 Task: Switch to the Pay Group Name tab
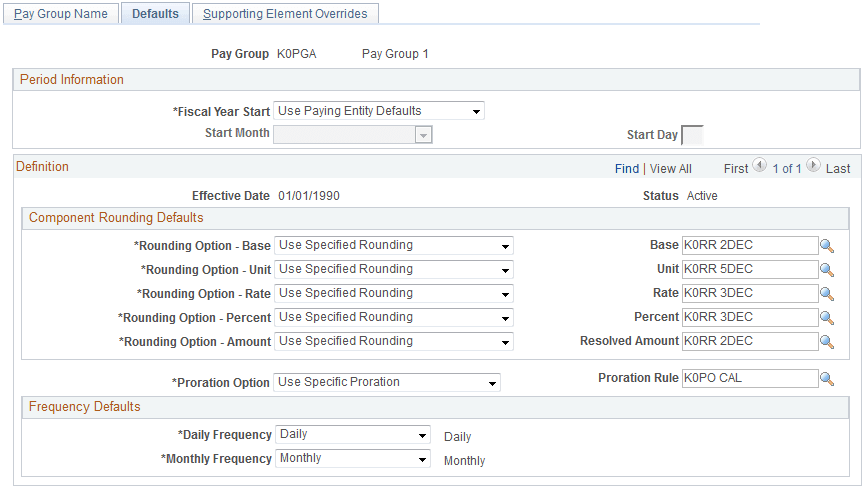pos(61,14)
